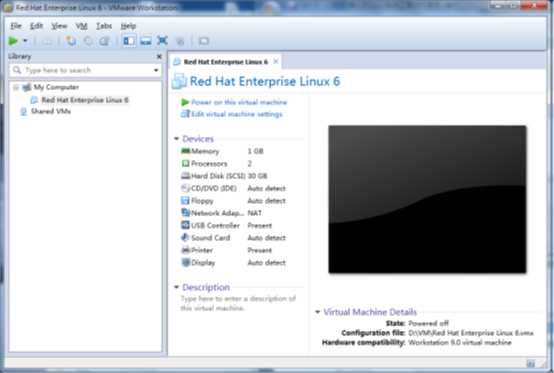Collapse the Virtual Machine Details section
This screenshot has width=554, height=373.
(x=317, y=312)
